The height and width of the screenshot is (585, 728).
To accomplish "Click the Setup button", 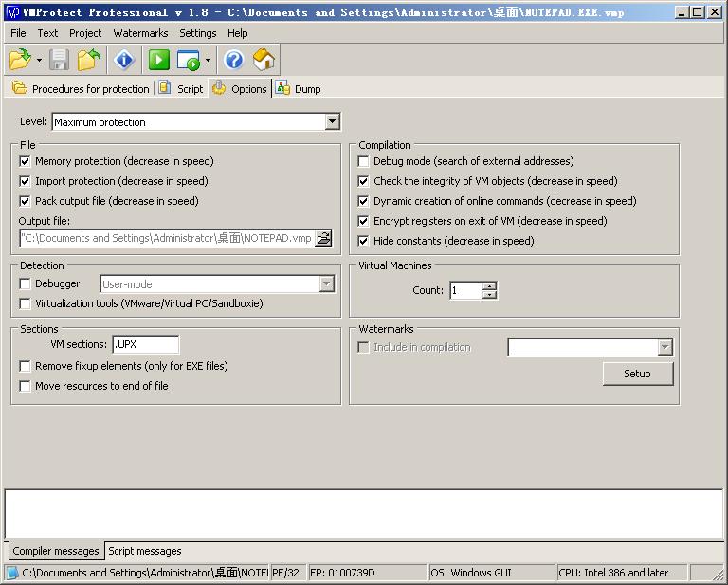I will pos(637,374).
